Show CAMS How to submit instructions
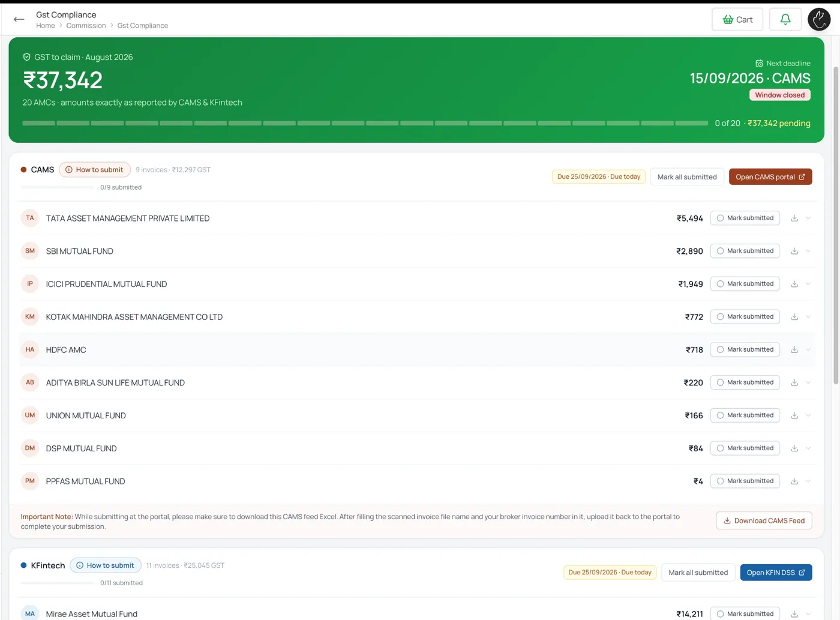The image size is (840, 620). [x=95, y=170]
